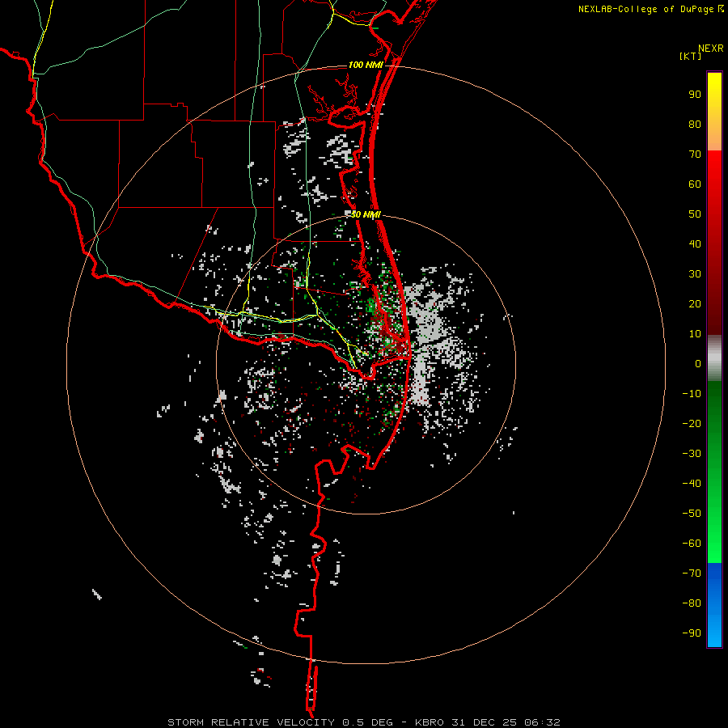Click the -20 value on the velocity scale
The height and width of the screenshot is (728, 728).
coord(692,424)
